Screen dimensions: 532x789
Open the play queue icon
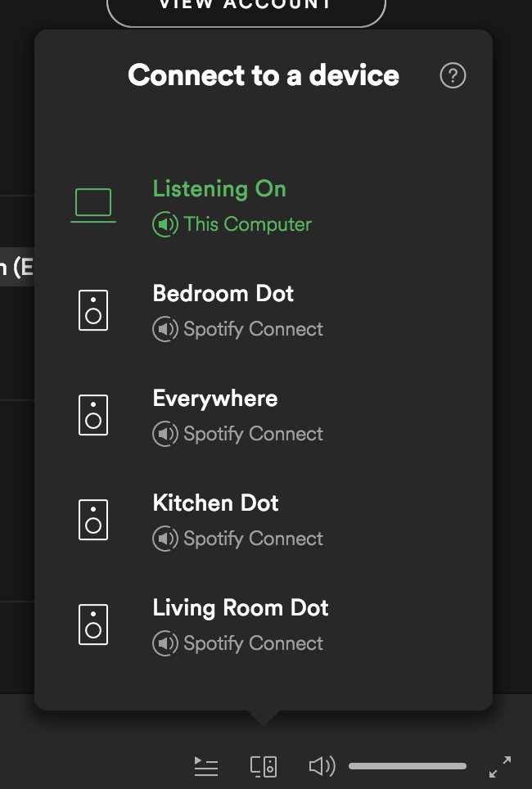point(206,766)
